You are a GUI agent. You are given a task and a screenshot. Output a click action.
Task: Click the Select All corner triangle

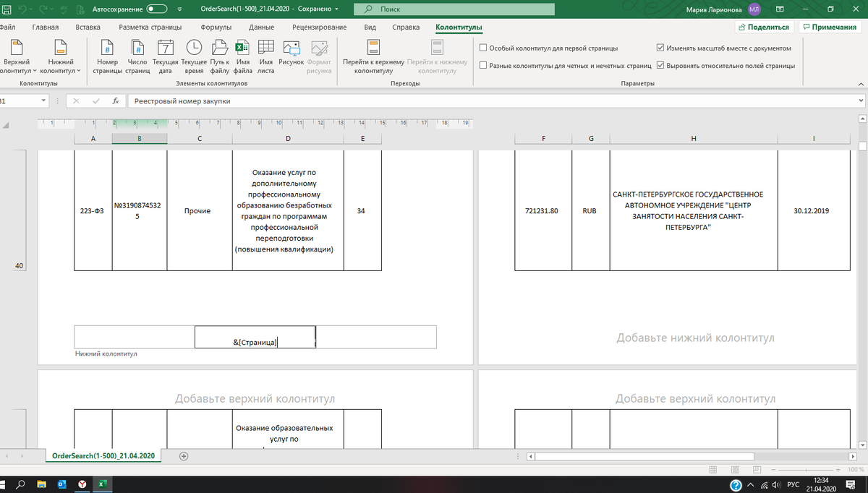click(7, 125)
